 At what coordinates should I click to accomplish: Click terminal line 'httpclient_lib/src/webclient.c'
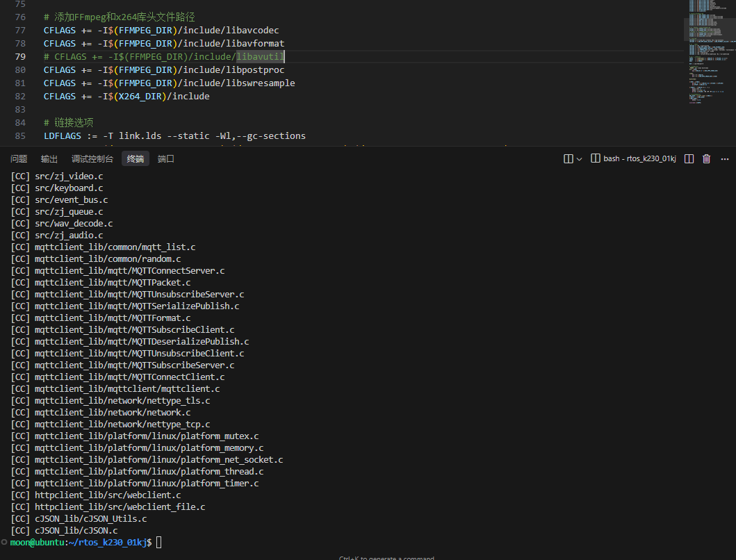96,495
